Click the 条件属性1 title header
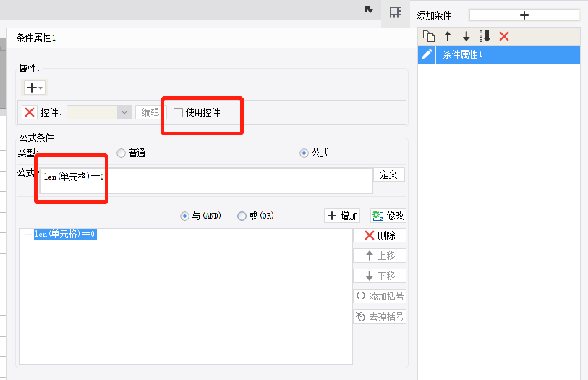The image size is (588, 380). point(36,38)
